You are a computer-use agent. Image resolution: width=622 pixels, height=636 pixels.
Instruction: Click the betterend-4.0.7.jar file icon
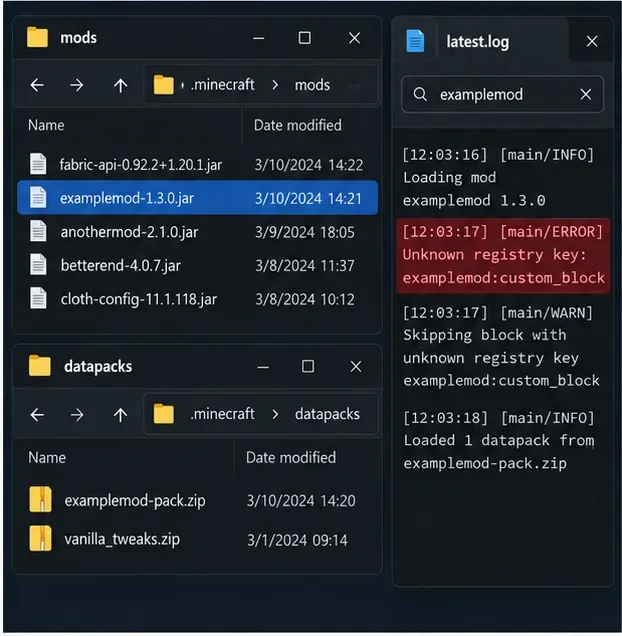click(x=38, y=265)
